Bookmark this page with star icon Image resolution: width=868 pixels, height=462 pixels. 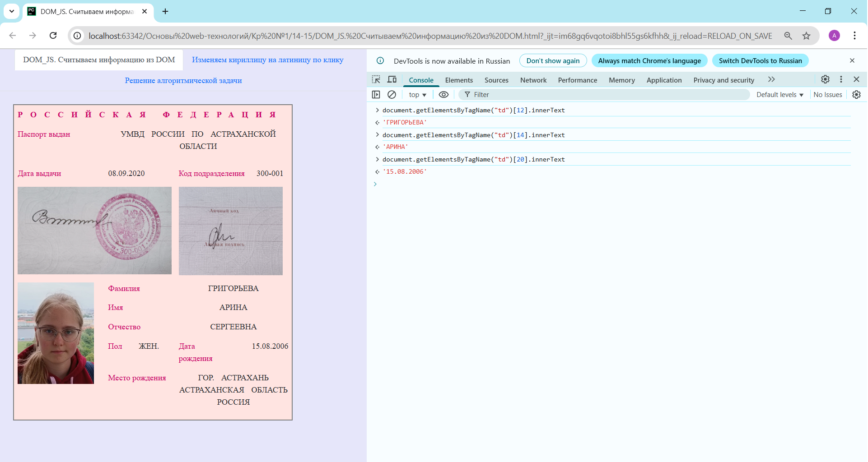pos(806,36)
